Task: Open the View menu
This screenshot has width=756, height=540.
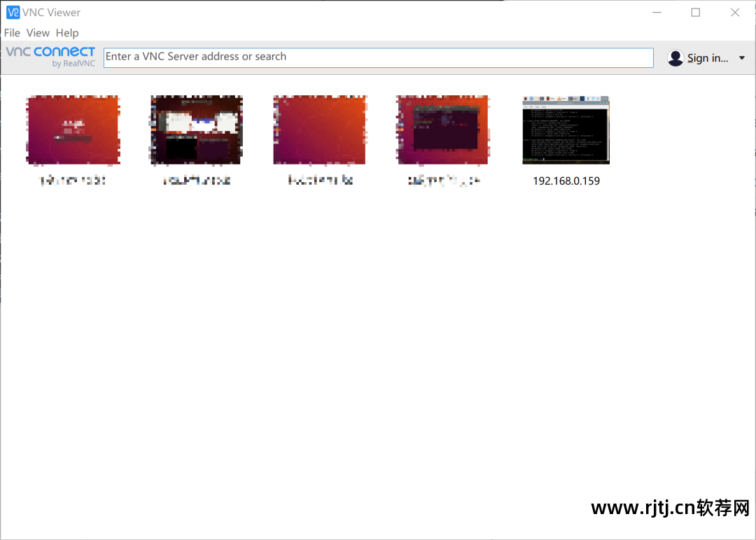Action: [x=38, y=33]
